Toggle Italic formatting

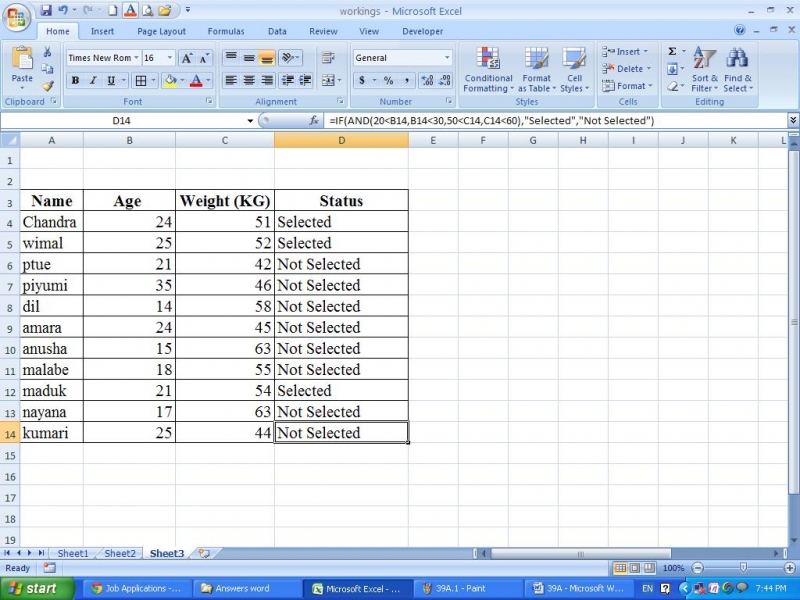point(93,81)
